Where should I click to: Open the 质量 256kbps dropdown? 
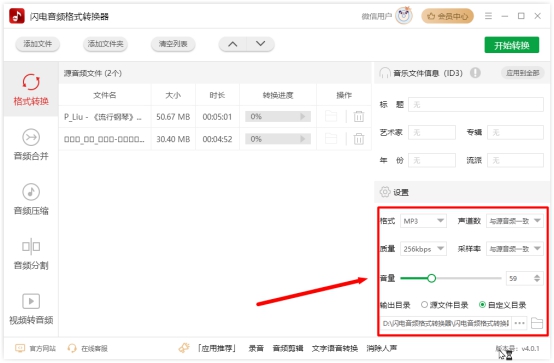pos(423,249)
